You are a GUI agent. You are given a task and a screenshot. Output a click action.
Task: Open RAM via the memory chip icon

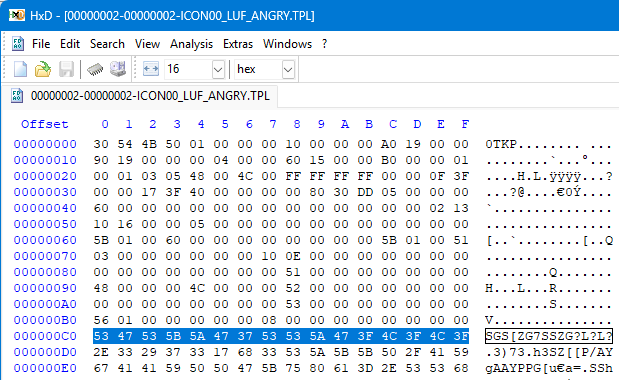[x=95, y=69]
